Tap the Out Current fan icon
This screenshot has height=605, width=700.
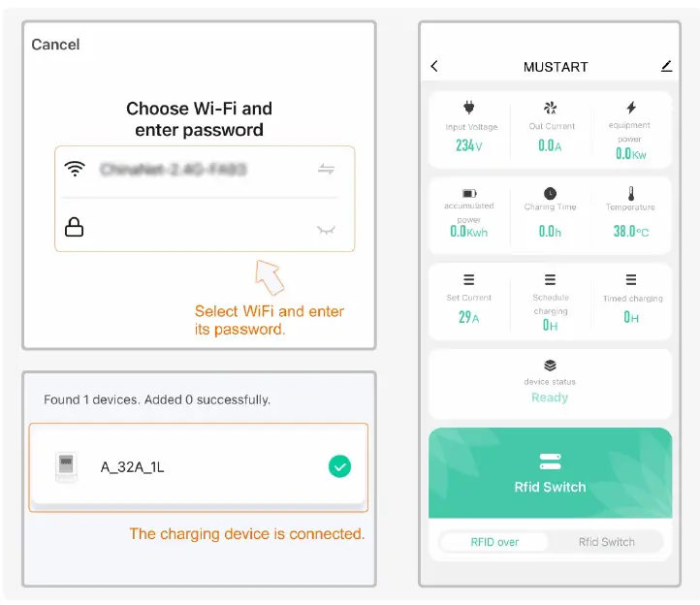click(x=551, y=109)
